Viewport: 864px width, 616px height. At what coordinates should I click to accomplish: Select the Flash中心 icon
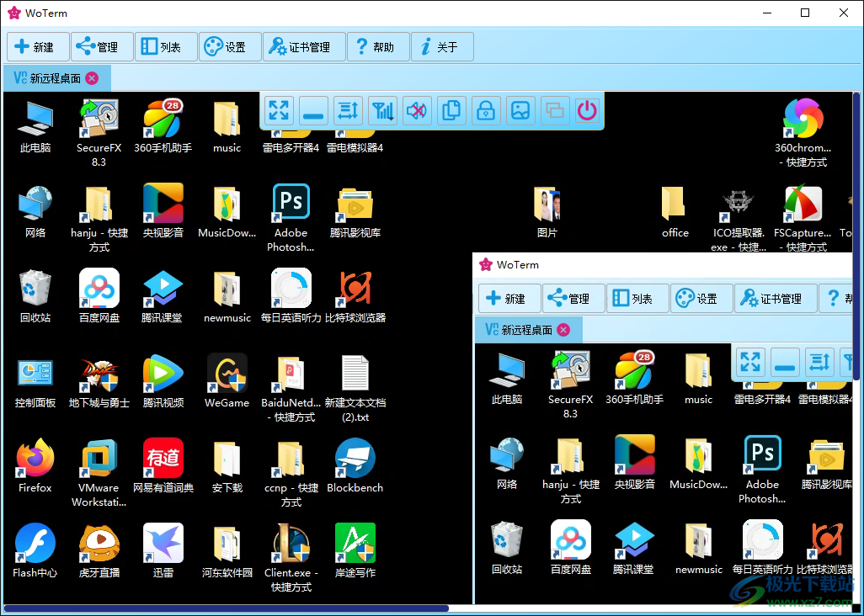(35, 550)
